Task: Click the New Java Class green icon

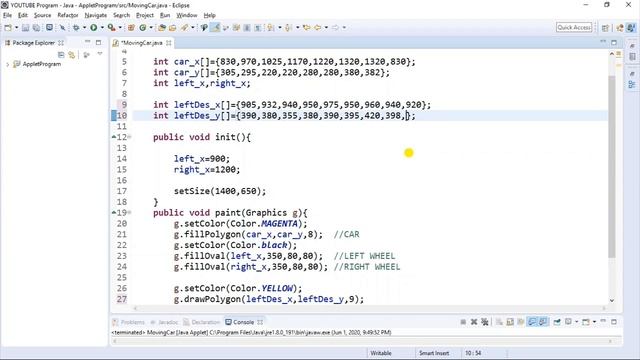Action: tap(142, 27)
